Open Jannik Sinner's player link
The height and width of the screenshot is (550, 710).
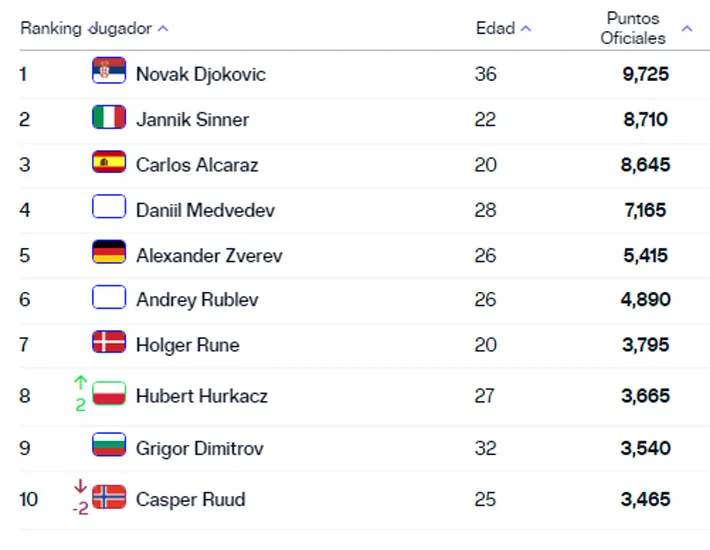[x=192, y=120]
